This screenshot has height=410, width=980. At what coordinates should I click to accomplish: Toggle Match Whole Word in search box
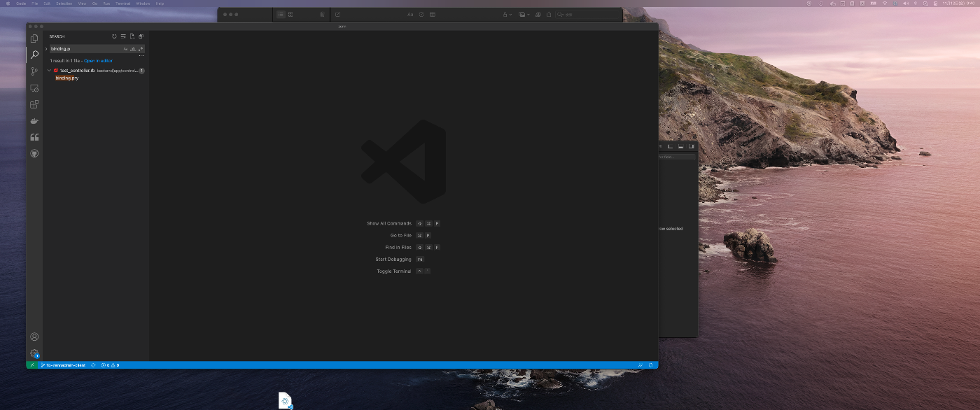[133, 49]
